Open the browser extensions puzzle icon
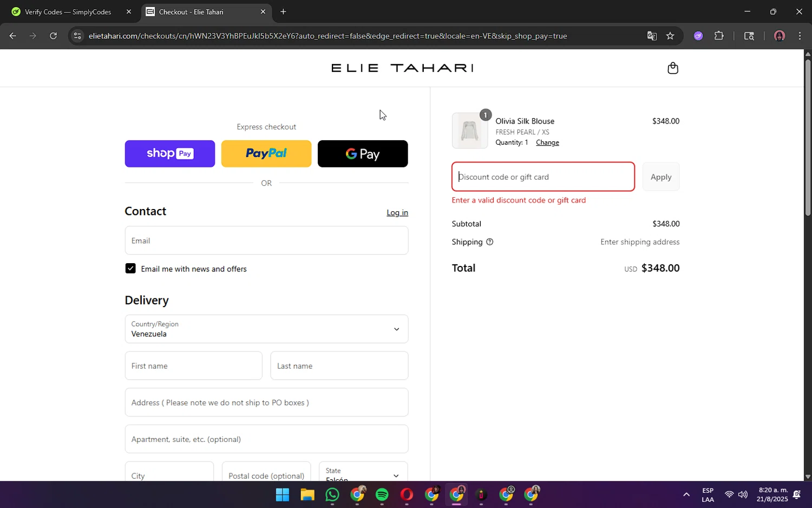This screenshot has width=812, height=508. [719, 36]
